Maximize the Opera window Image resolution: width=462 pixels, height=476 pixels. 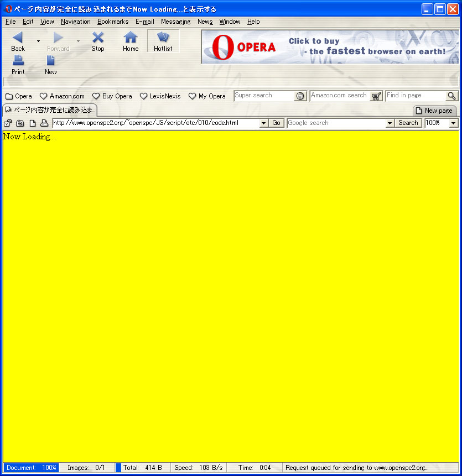[x=440, y=9]
